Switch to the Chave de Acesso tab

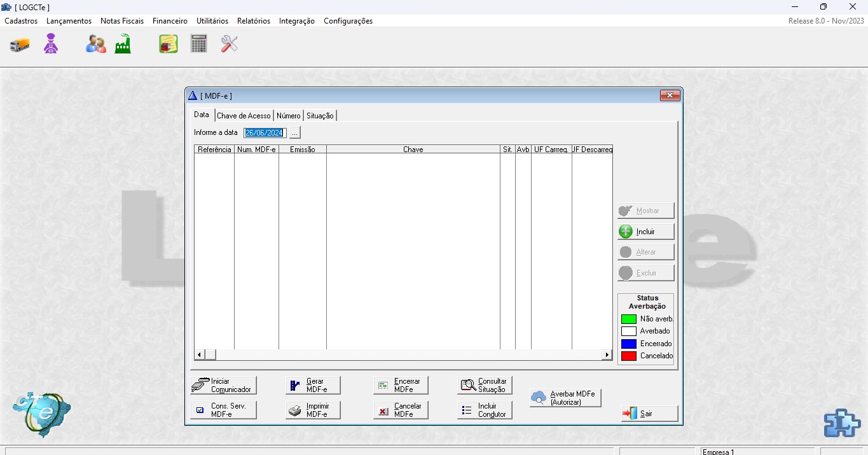pyautogui.click(x=244, y=116)
